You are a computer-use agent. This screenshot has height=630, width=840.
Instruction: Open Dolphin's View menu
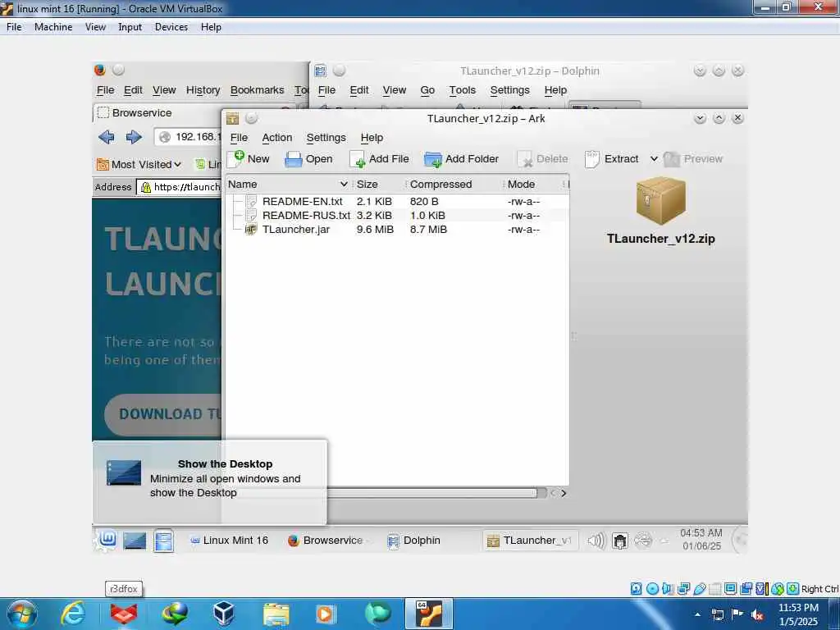pyautogui.click(x=394, y=90)
